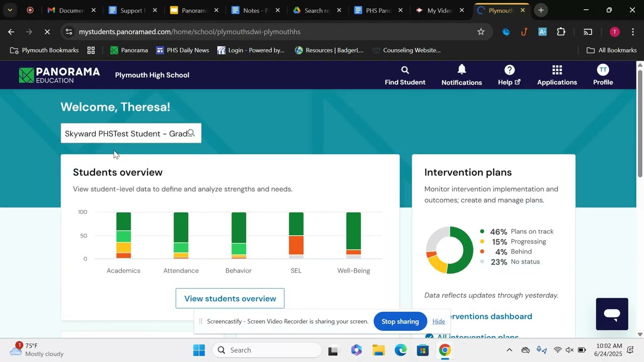Click the SEL bar in chart
The width and height of the screenshot is (644, 362).
pyautogui.click(x=296, y=235)
